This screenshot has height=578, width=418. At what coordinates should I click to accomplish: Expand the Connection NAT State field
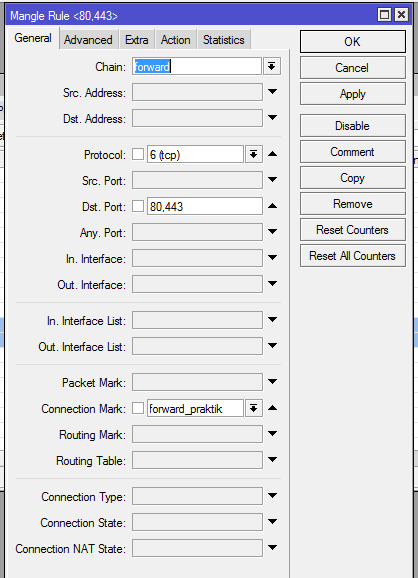[272, 547]
